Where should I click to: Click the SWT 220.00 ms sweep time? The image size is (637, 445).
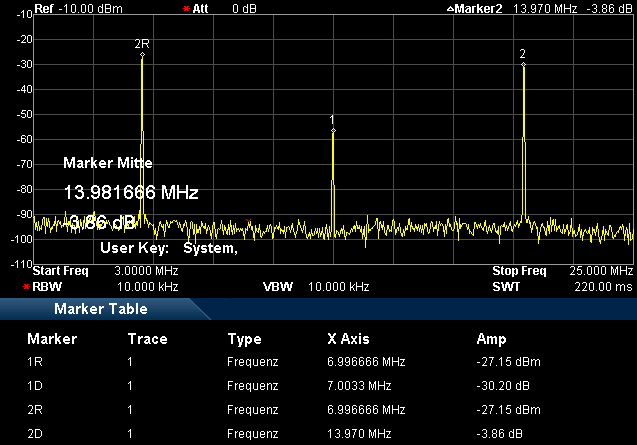tap(562, 286)
